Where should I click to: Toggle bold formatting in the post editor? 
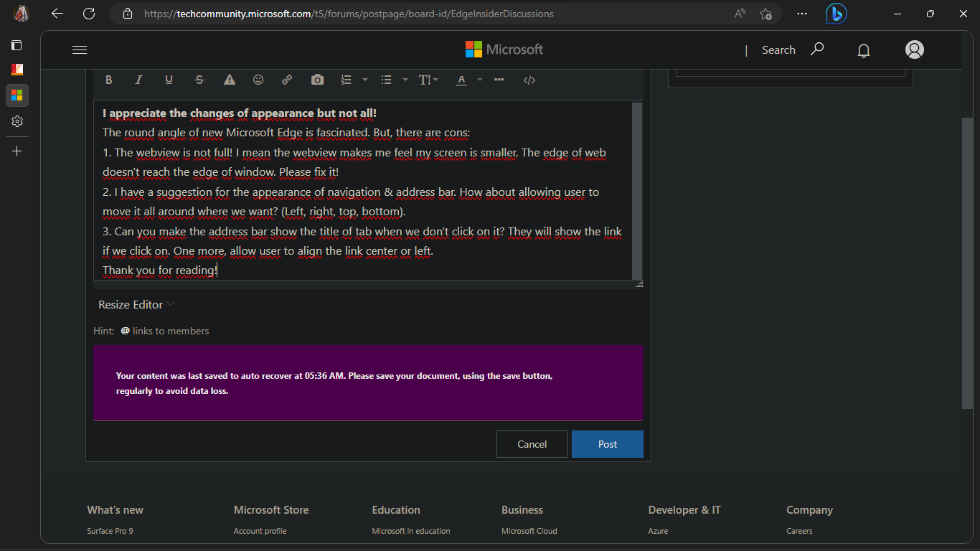click(109, 80)
